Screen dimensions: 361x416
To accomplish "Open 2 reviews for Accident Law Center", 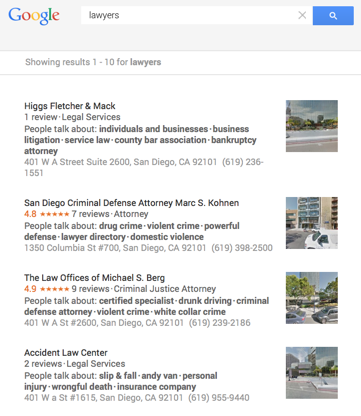I will (x=43, y=364).
